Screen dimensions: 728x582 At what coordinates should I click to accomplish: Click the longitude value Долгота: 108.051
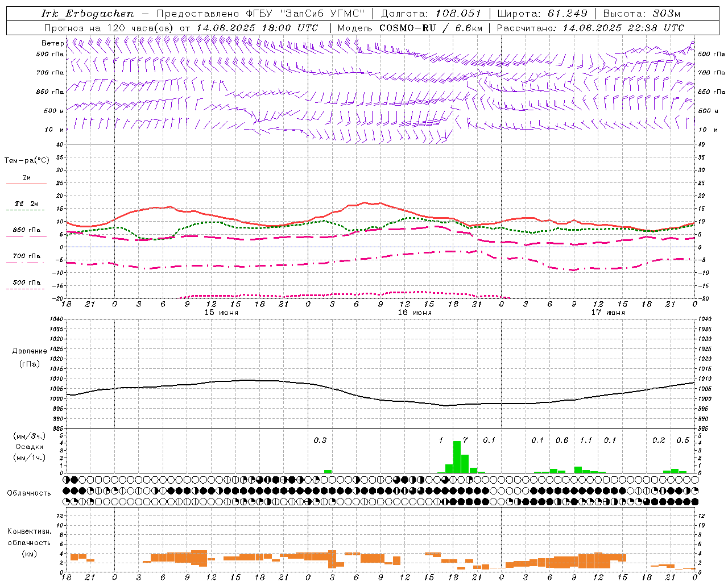431,14
